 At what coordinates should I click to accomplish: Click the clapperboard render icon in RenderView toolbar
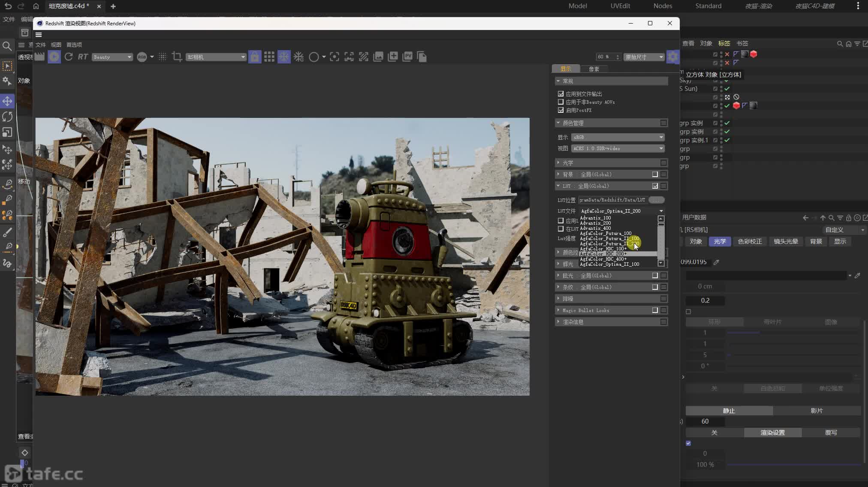(39, 57)
